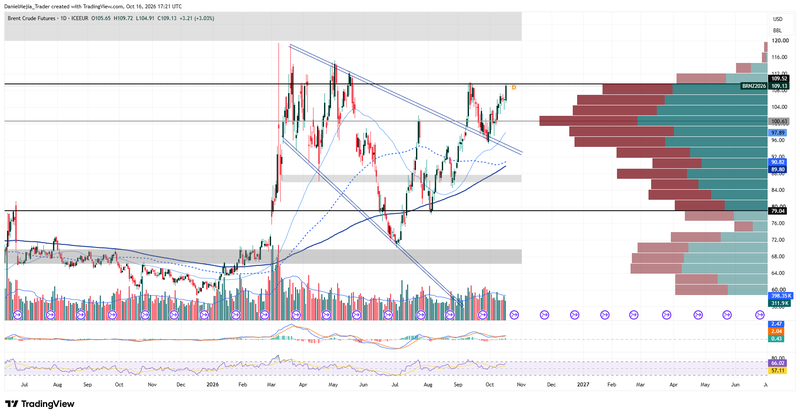The image size is (800, 417).
Task: Click the orange D marker near latest candle
Action: click(x=514, y=88)
